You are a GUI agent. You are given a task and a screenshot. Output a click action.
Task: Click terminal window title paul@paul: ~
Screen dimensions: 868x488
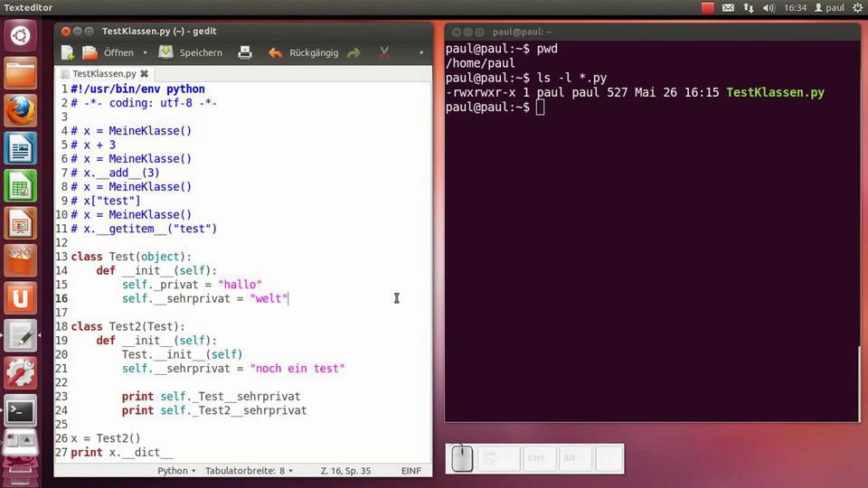pyautogui.click(x=522, y=33)
